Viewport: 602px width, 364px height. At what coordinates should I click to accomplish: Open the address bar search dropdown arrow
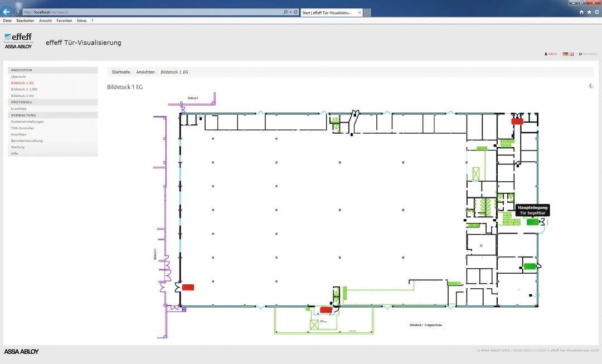point(290,12)
